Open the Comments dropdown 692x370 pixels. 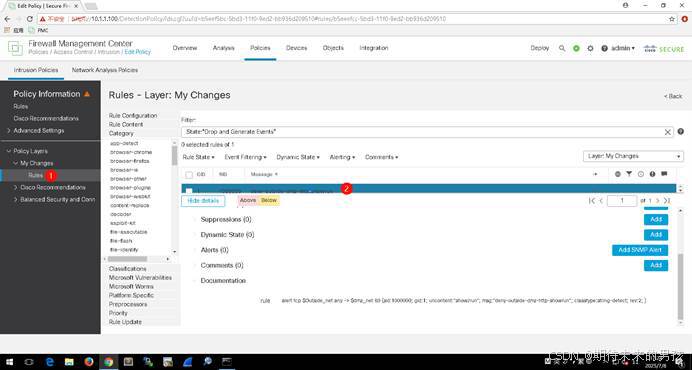382,157
